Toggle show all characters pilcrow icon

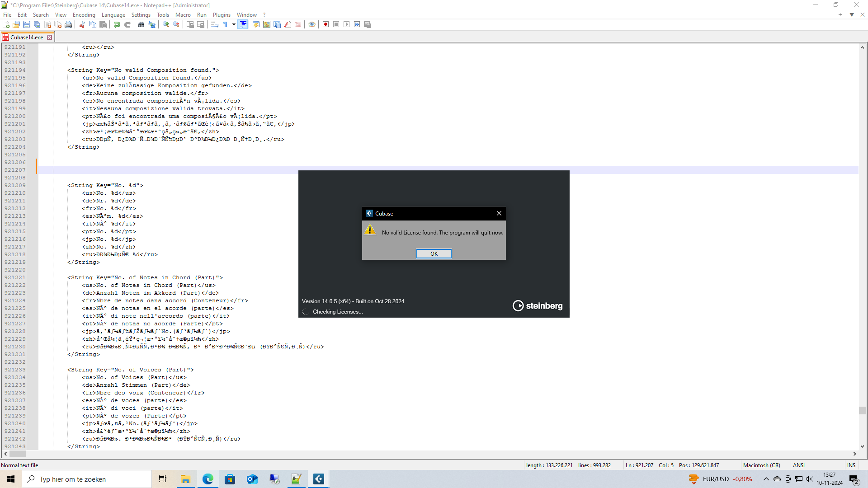tap(225, 24)
